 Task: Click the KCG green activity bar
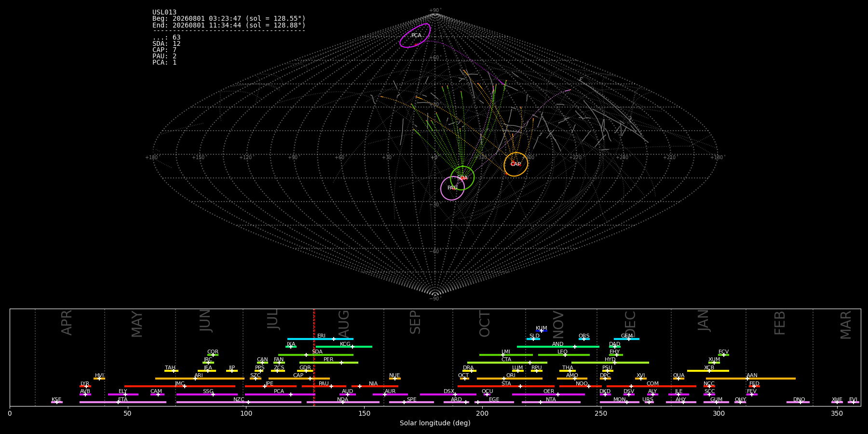344,347
